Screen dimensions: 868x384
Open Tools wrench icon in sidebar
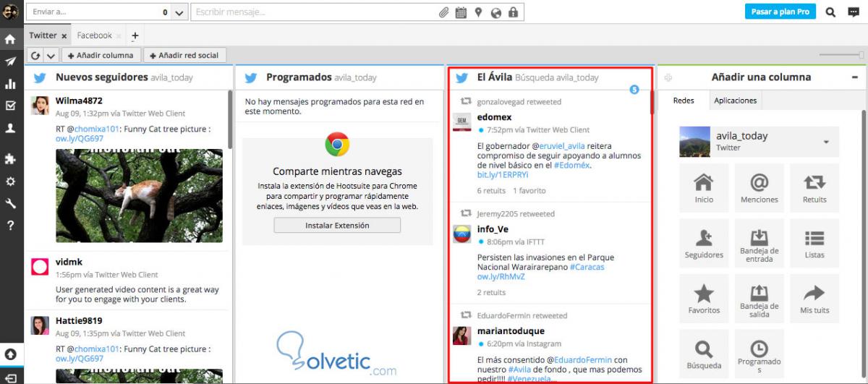[x=10, y=203]
